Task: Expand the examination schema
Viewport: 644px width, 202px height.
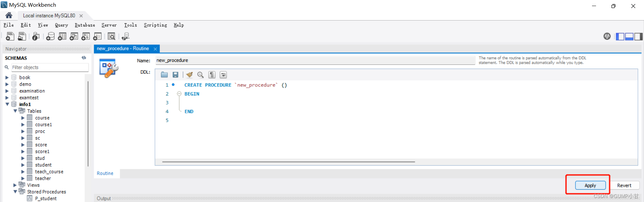Action: pyautogui.click(x=7, y=91)
